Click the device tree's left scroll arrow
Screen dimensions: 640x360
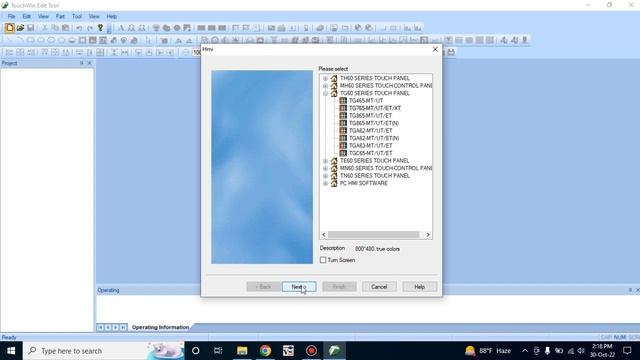click(324, 235)
